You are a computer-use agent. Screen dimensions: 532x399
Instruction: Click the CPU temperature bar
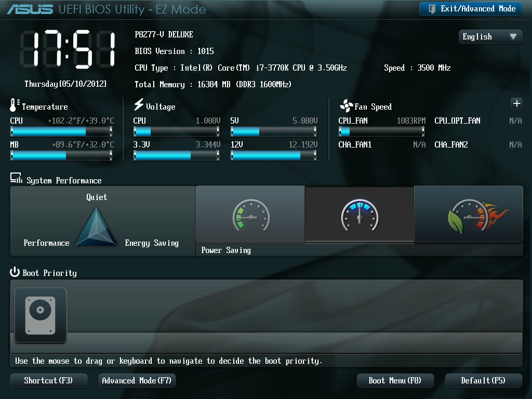tap(61, 131)
